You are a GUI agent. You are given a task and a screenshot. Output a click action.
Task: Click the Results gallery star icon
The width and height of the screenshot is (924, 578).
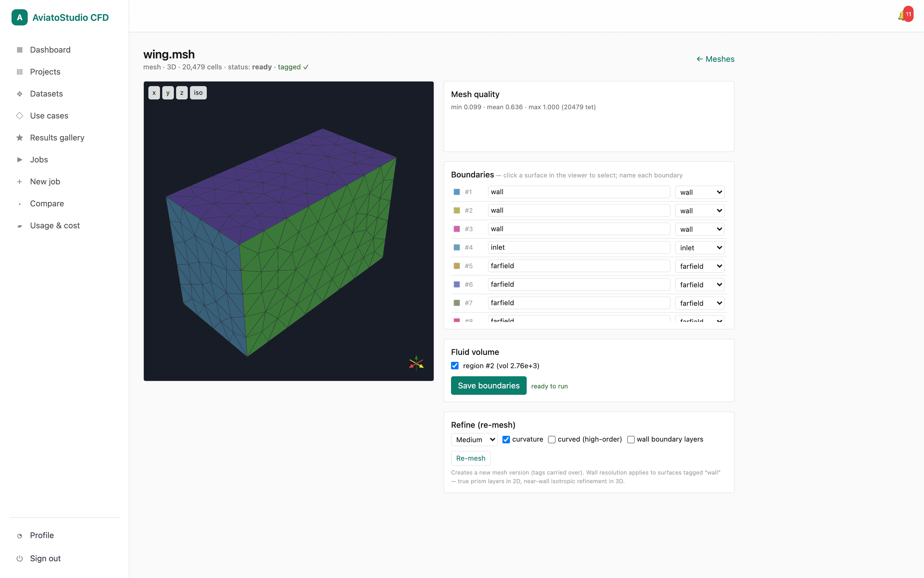(19, 138)
